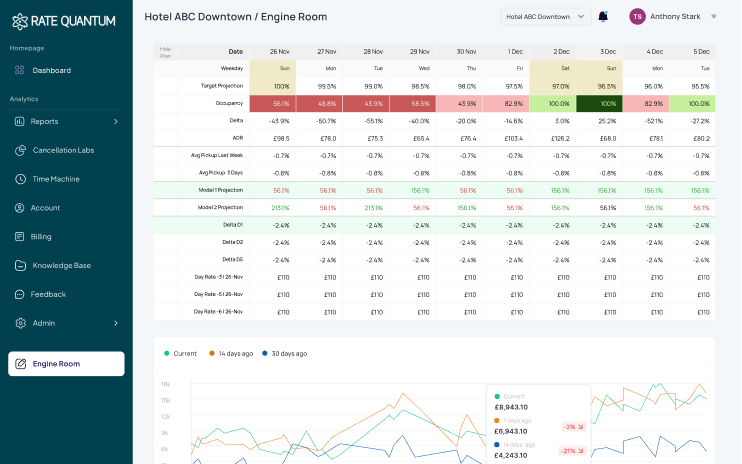
Task: Select the Engine Room menu item
Action: click(56, 364)
